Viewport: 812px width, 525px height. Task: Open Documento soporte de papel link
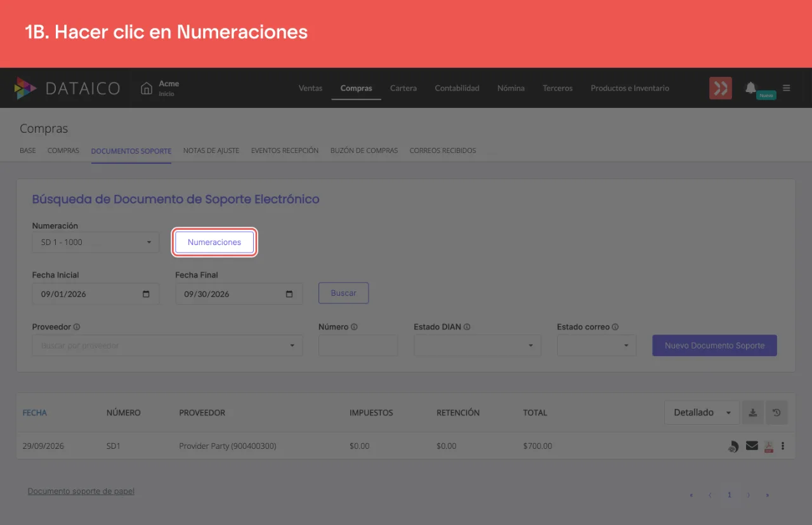click(x=81, y=491)
